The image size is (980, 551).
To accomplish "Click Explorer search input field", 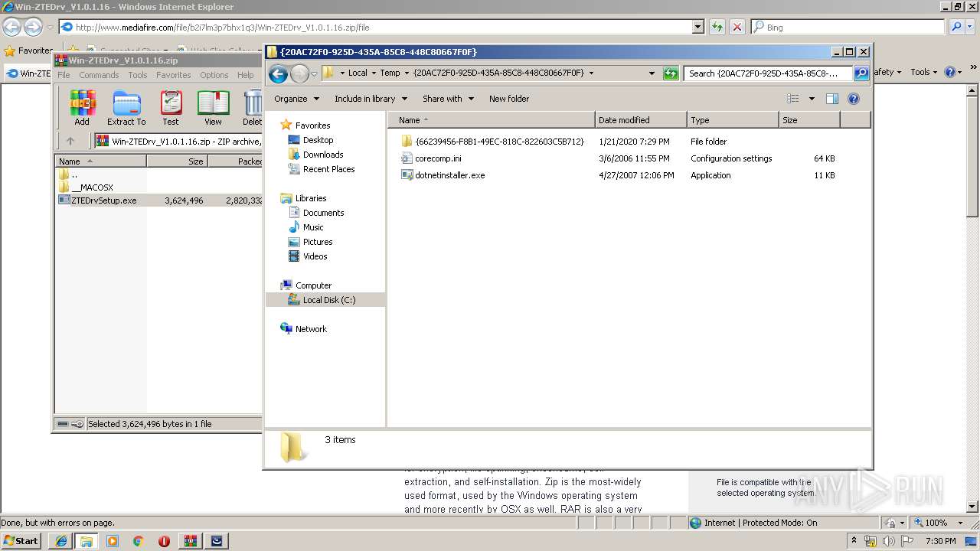I will 768,73.
